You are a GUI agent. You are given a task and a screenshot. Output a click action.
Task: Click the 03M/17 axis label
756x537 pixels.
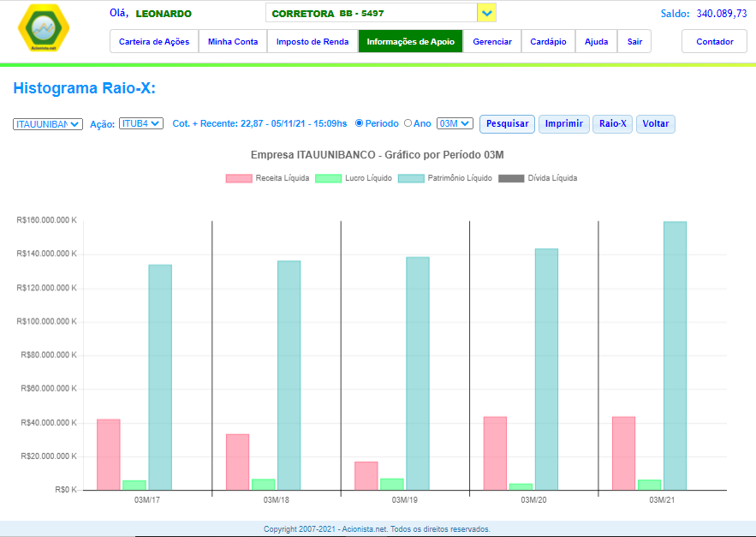[x=147, y=500]
